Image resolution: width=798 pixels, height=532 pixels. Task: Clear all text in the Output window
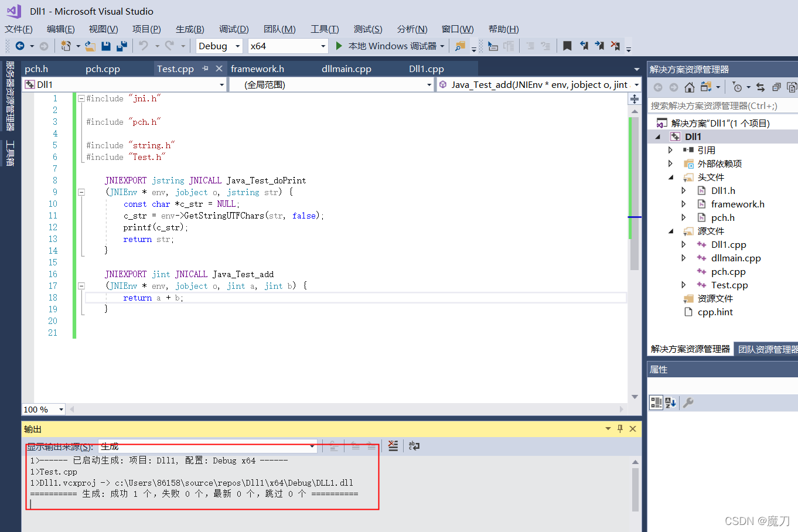click(x=393, y=446)
